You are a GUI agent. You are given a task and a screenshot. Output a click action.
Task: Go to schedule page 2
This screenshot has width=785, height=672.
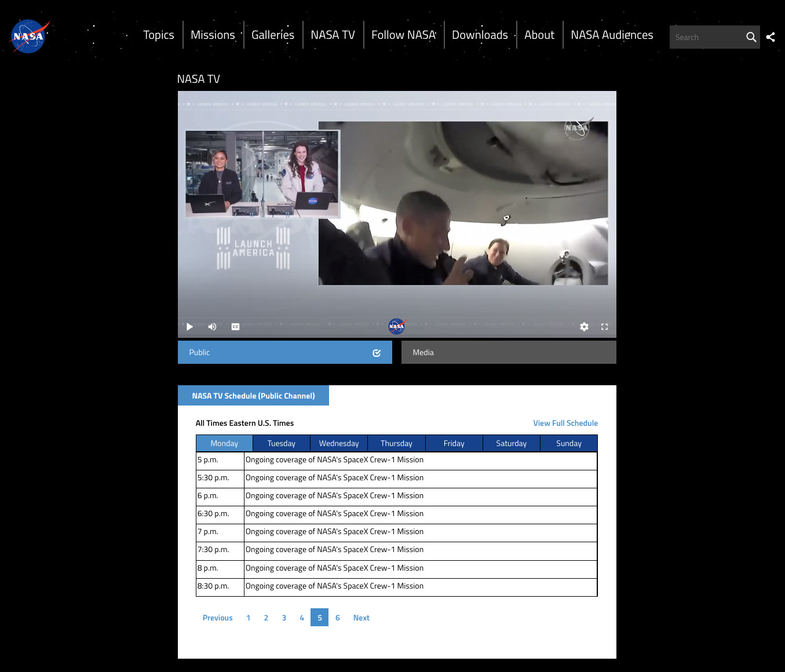point(266,618)
